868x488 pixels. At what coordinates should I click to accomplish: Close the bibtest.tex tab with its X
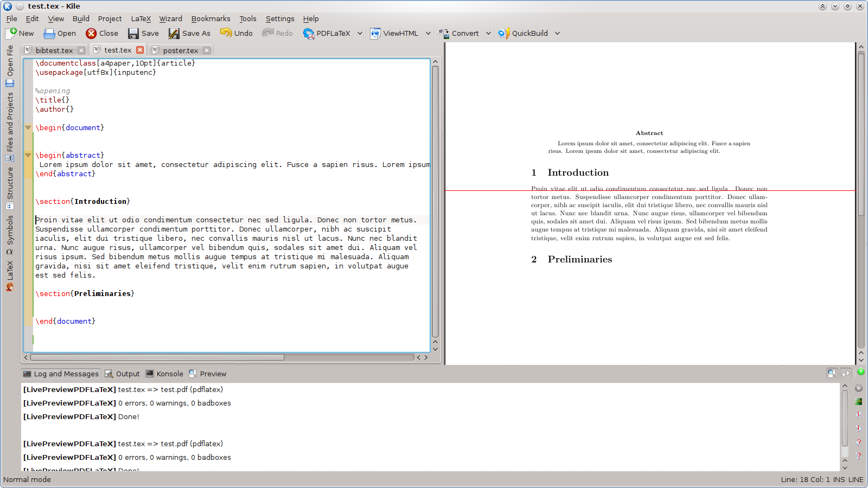[81, 50]
